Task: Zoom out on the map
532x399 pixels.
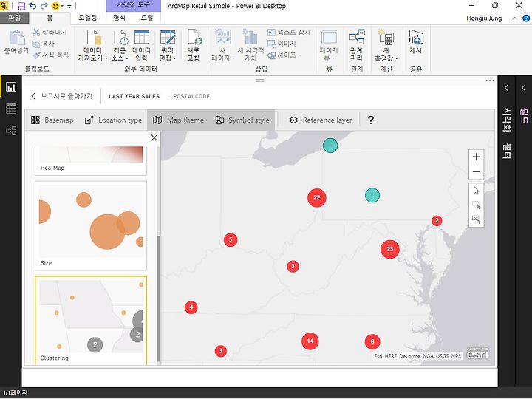Action: tap(476, 172)
